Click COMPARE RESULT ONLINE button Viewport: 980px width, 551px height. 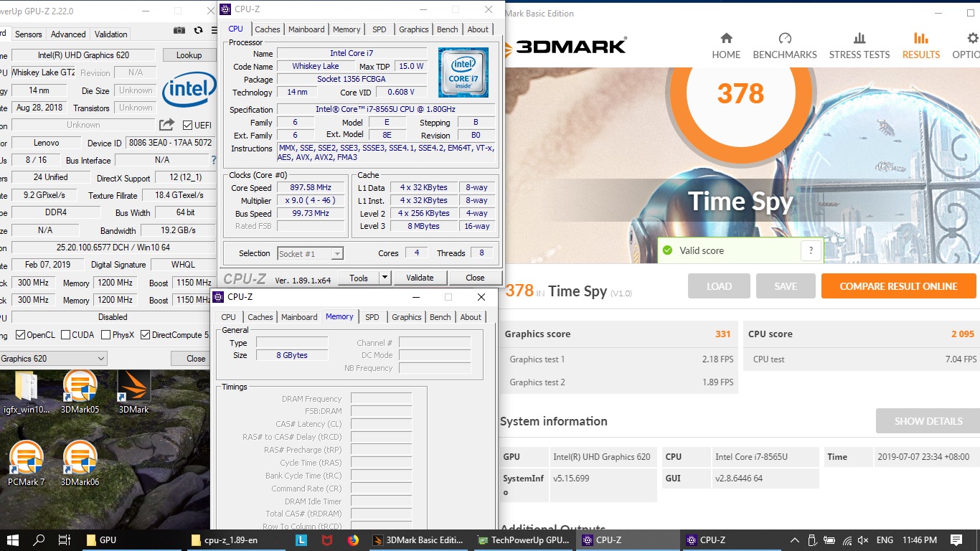[x=899, y=286]
